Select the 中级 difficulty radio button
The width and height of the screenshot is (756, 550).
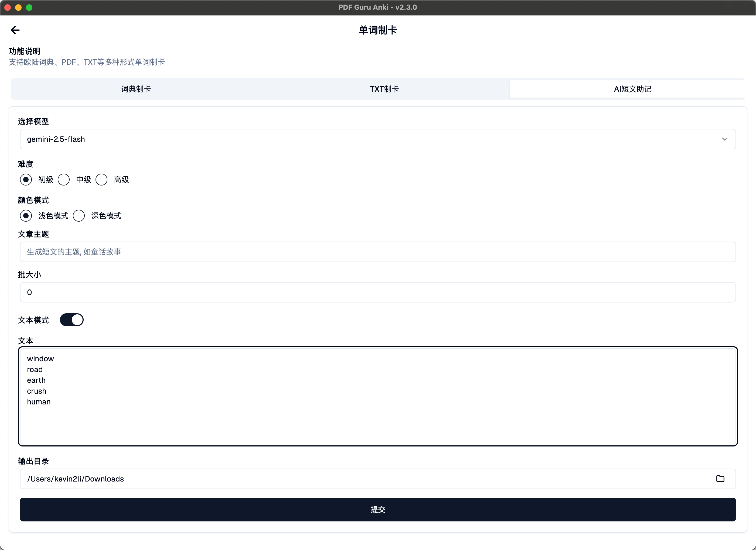pyautogui.click(x=64, y=180)
